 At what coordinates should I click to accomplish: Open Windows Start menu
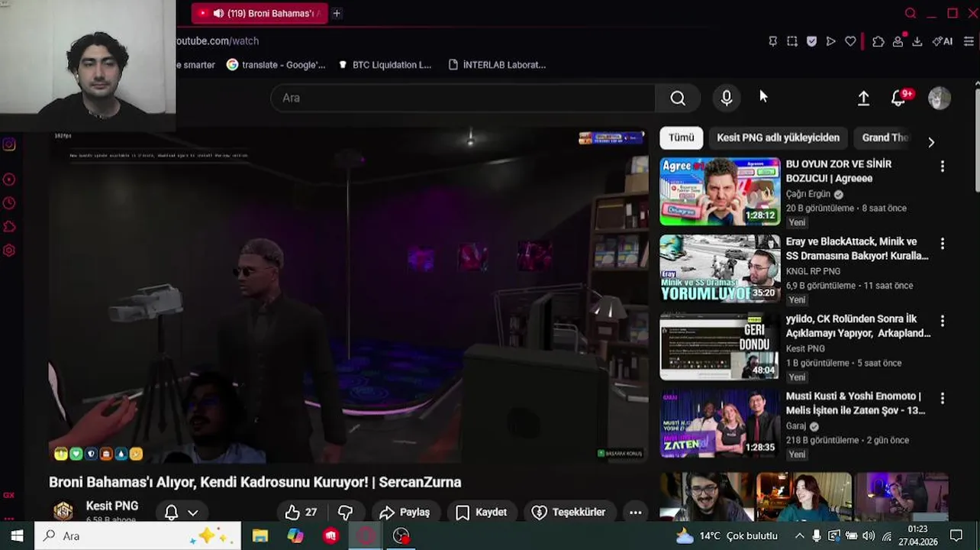pos(17,535)
